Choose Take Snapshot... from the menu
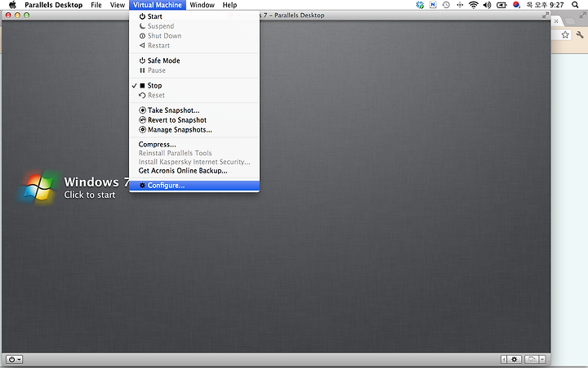This screenshot has height=368, width=588. click(194, 110)
